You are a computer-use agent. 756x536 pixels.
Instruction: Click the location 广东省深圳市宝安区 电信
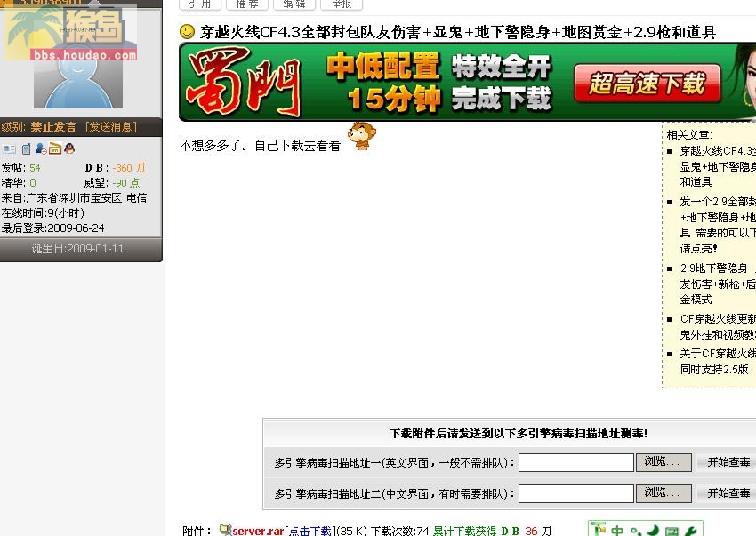86,197
